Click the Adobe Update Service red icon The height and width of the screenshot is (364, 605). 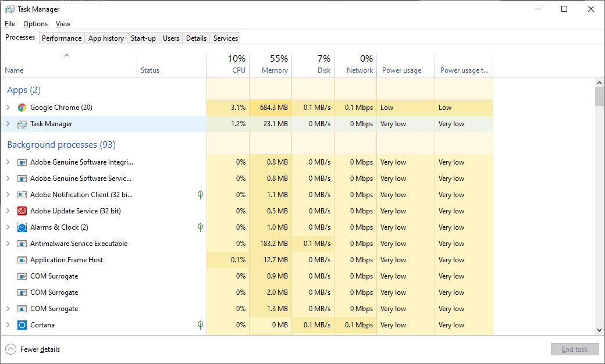point(22,211)
